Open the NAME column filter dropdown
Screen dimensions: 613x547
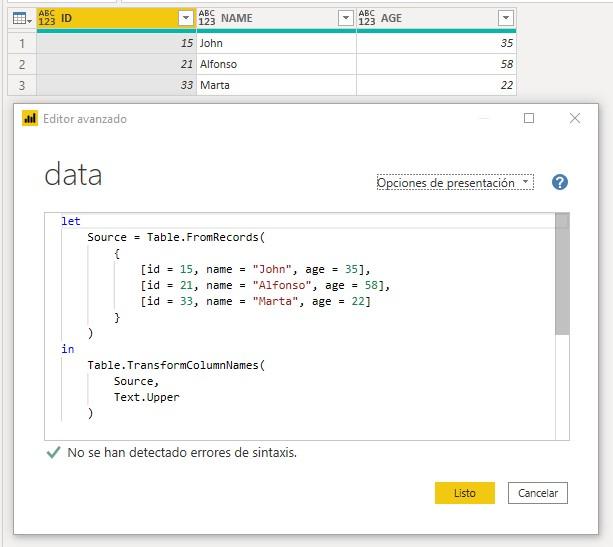[x=346, y=18]
